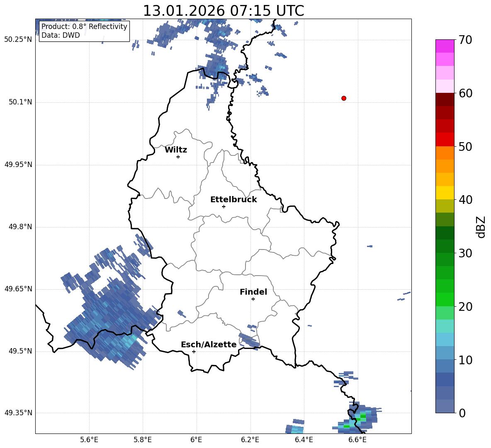The height and width of the screenshot is (448, 491).
Task: Click the 13.01.2026 07:15 UTC title
Action: (x=224, y=11)
